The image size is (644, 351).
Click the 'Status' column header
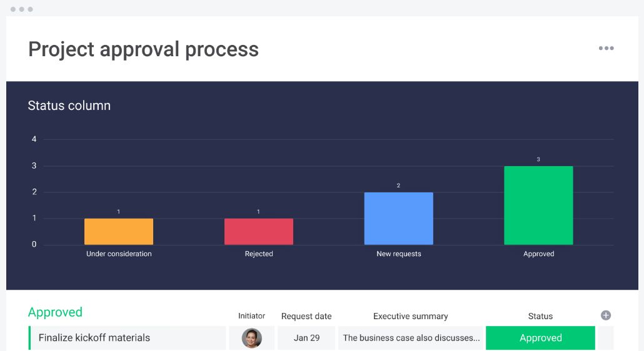(540, 316)
